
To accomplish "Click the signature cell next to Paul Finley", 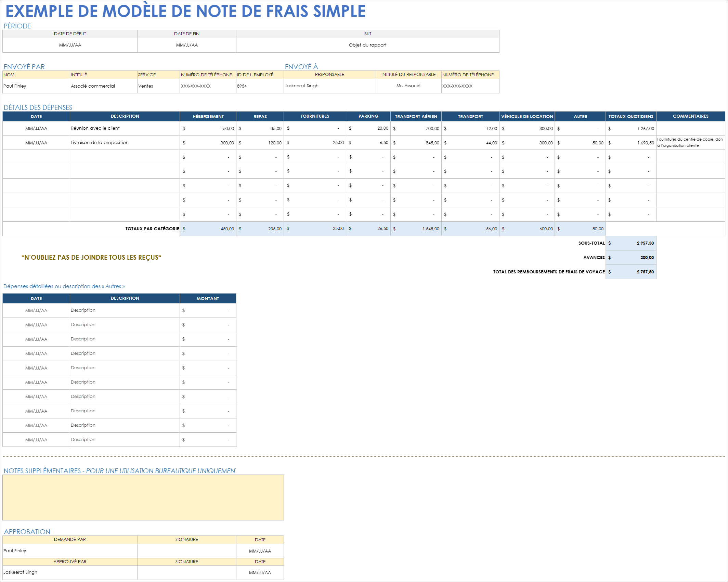I will (x=187, y=551).
